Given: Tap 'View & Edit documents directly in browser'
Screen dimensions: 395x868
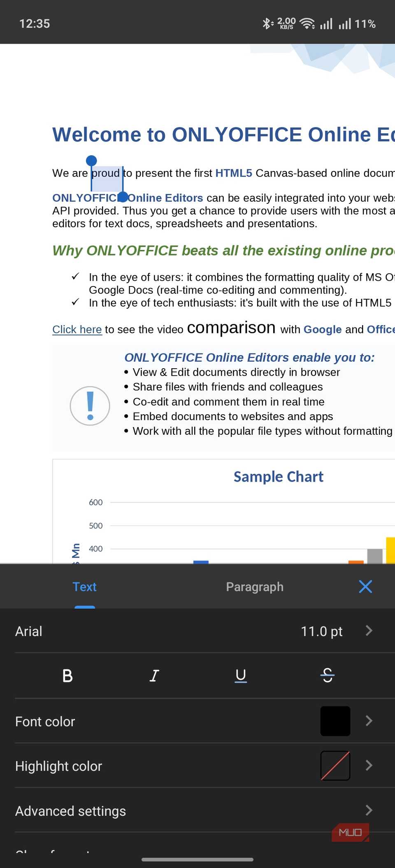Looking at the screenshot, I should click(236, 372).
